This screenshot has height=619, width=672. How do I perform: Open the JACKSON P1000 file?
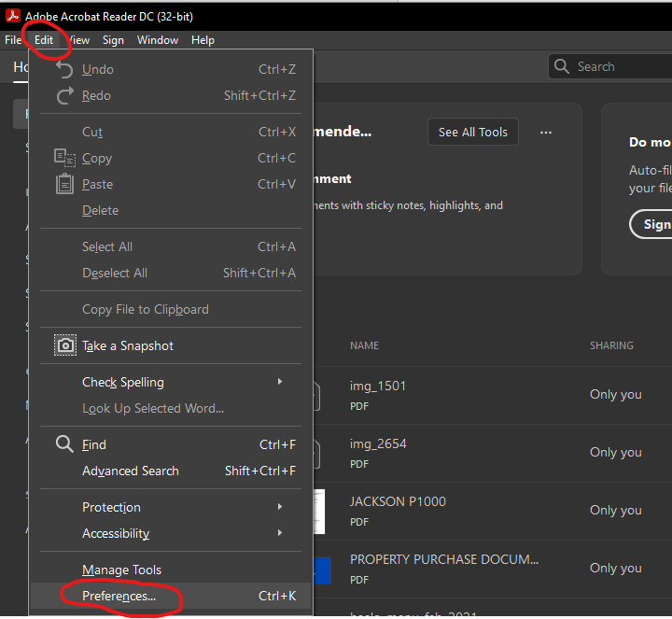coord(398,501)
